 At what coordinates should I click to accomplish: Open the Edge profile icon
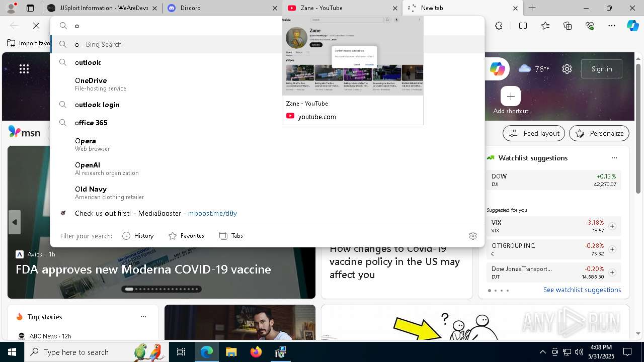(x=11, y=8)
